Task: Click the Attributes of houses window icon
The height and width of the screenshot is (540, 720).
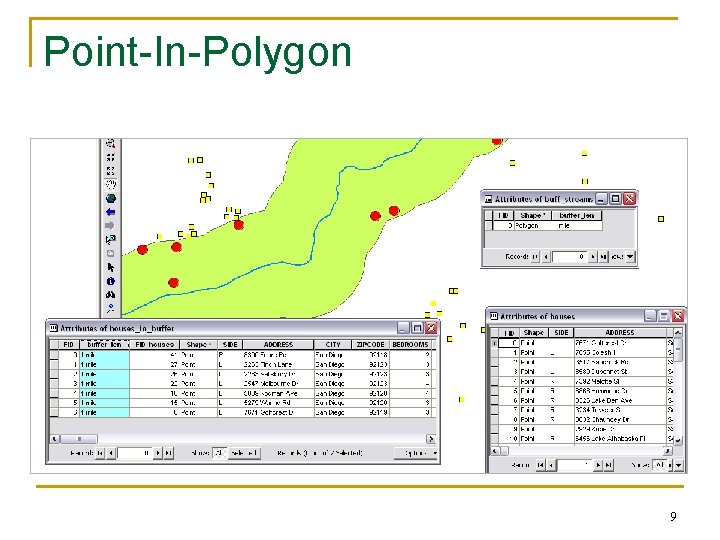Action: [494, 316]
